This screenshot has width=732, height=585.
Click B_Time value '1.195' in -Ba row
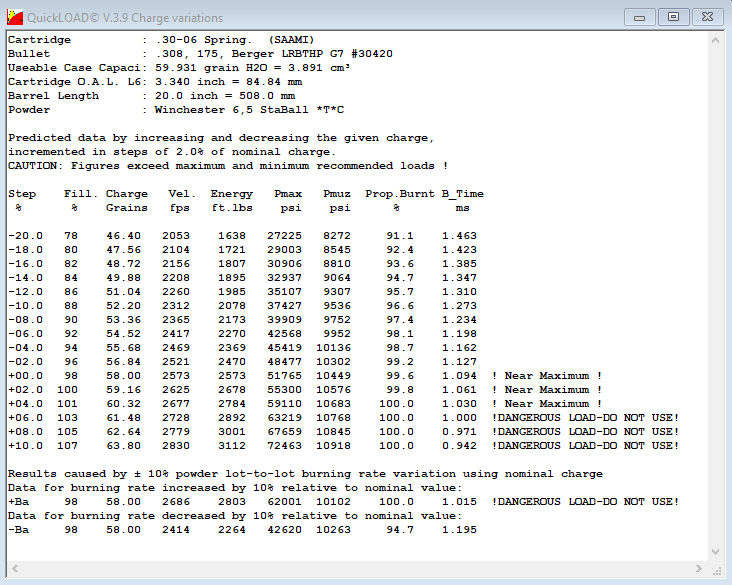point(459,530)
